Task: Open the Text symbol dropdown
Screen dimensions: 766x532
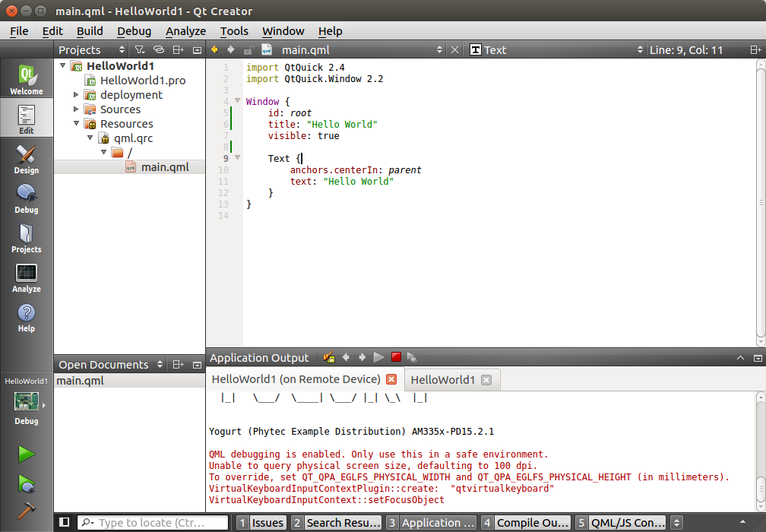Action: pyautogui.click(x=556, y=50)
